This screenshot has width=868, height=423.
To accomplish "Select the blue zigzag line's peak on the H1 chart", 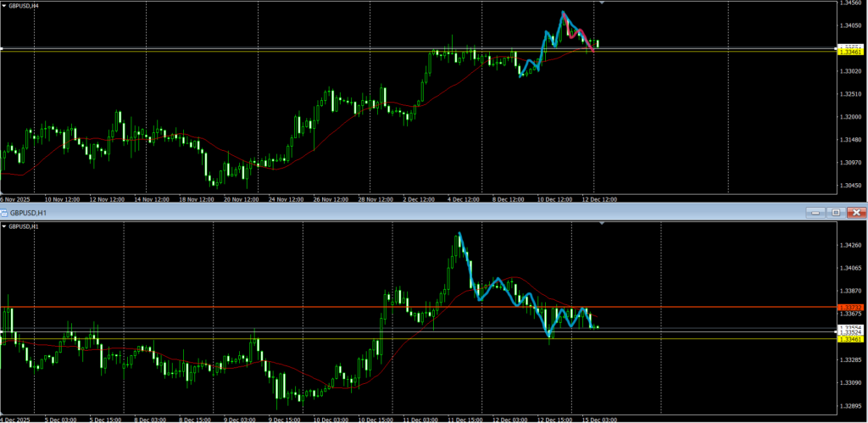I will pos(459,233).
